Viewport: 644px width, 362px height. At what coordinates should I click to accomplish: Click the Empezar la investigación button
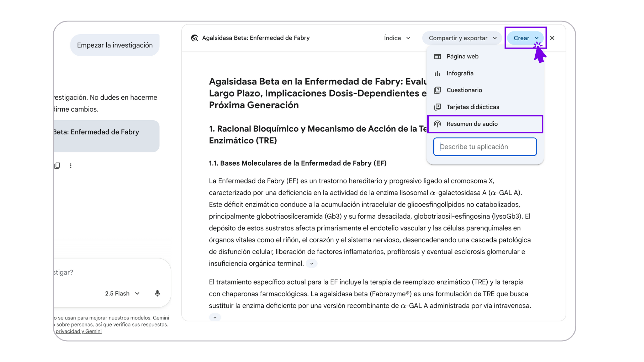click(x=115, y=45)
